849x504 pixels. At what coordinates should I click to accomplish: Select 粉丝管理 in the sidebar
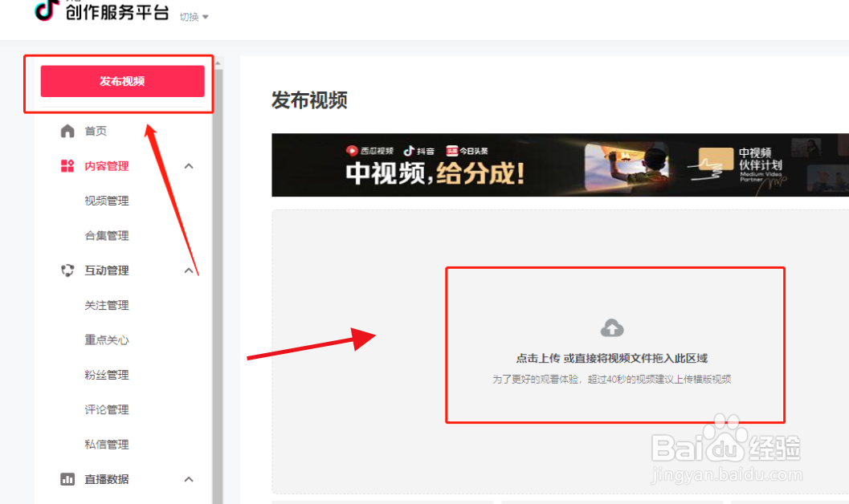[106, 375]
